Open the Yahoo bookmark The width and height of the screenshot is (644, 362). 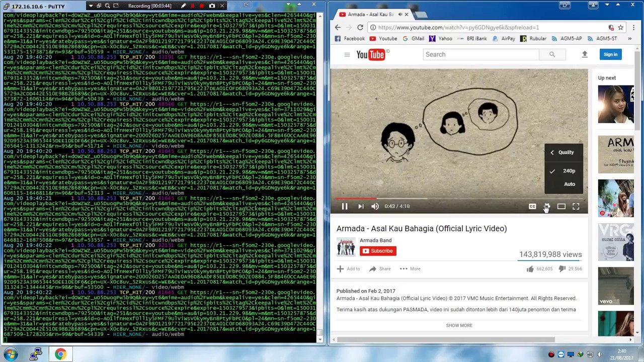[440, 39]
